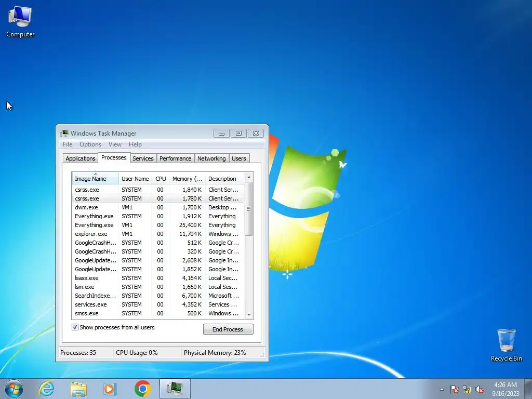Sort by the User Name column header

click(x=135, y=179)
